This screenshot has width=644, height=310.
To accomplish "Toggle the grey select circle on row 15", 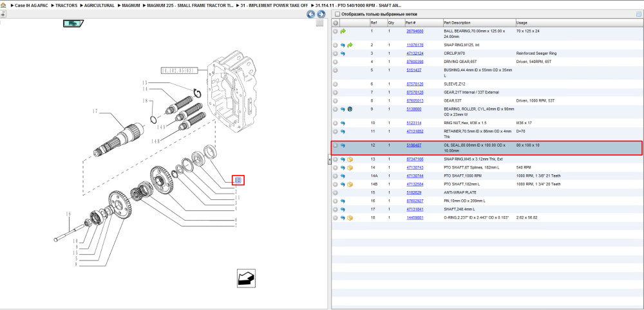I will (x=336, y=193).
